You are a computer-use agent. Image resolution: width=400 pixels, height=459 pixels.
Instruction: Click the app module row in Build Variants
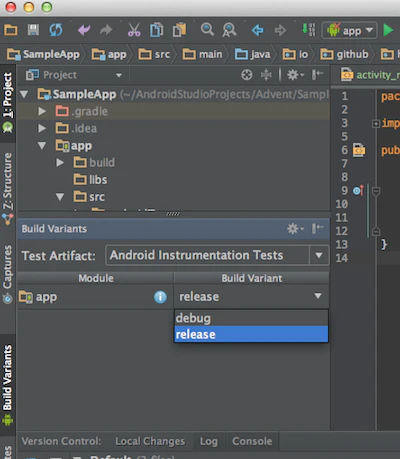click(x=96, y=297)
